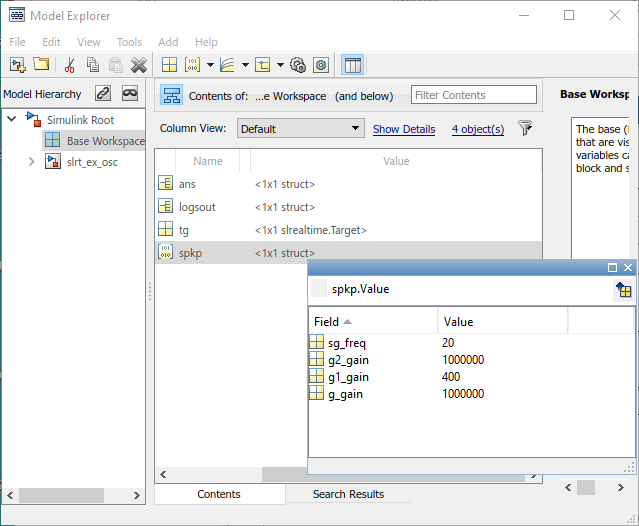Switch to the Search Results tab
The height and width of the screenshot is (526, 639).
(348, 494)
